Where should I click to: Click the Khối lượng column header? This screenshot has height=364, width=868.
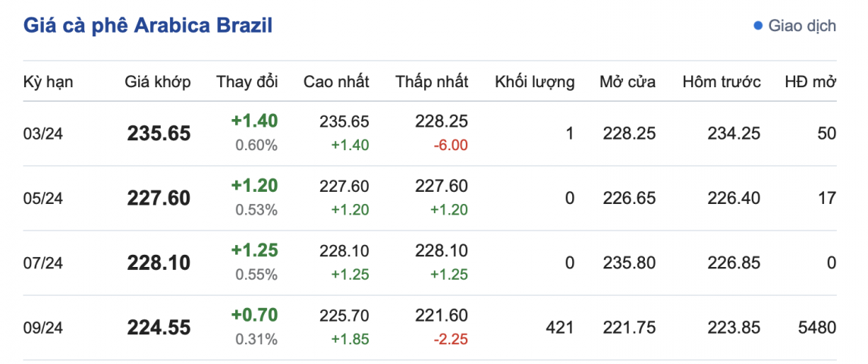(x=535, y=82)
